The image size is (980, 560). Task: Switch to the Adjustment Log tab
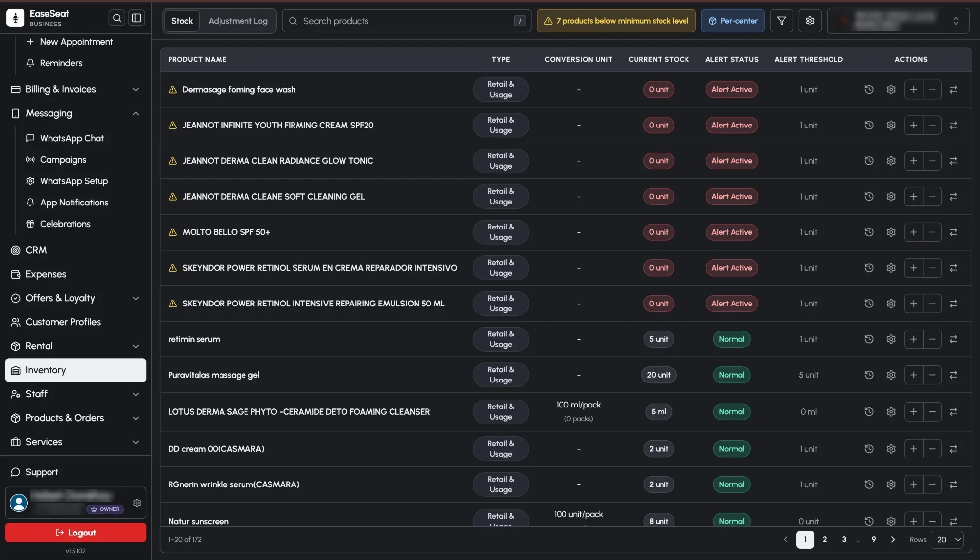tap(238, 21)
